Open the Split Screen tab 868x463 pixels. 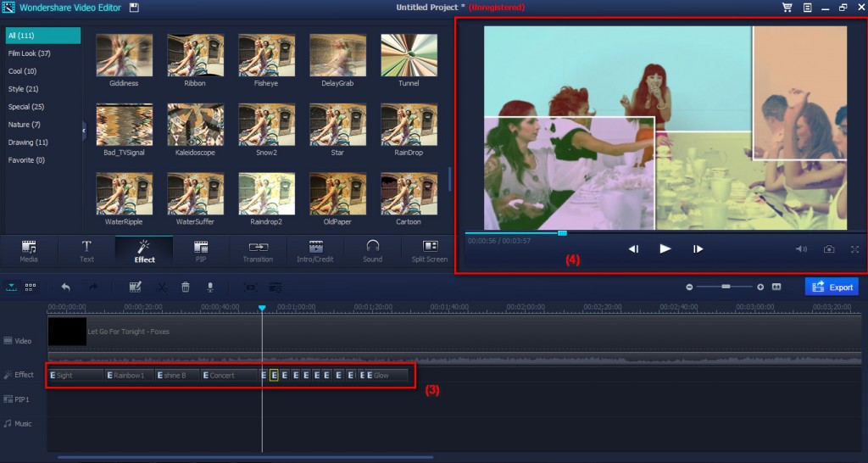click(430, 252)
